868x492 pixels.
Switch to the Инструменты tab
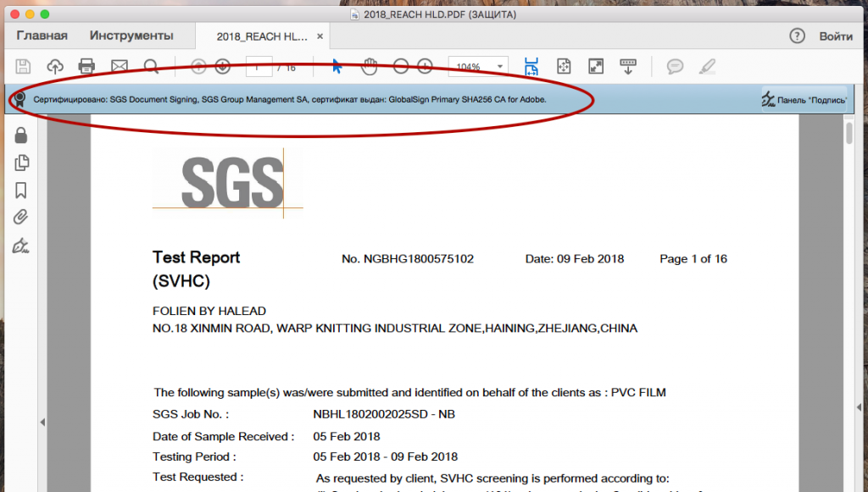point(131,36)
